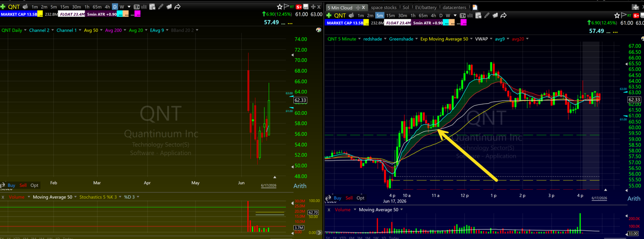Select the pencil drawing tool in the 5 Minute chart toolbar
This screenshot has height=239, width=644.
click(x=487, y=15)
